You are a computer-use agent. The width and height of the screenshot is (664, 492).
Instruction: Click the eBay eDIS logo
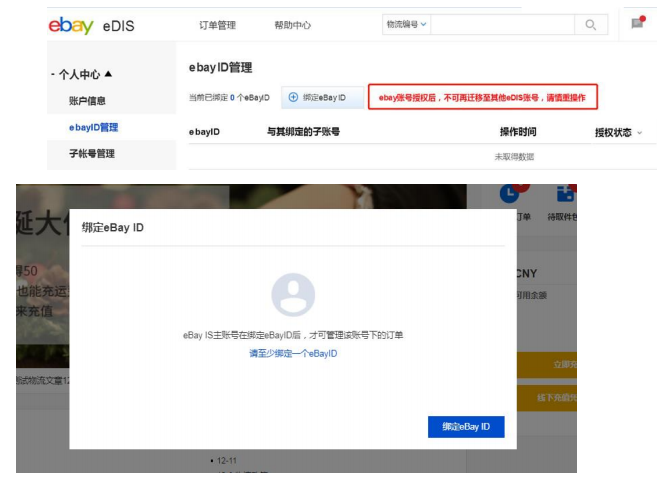point(86,26)
